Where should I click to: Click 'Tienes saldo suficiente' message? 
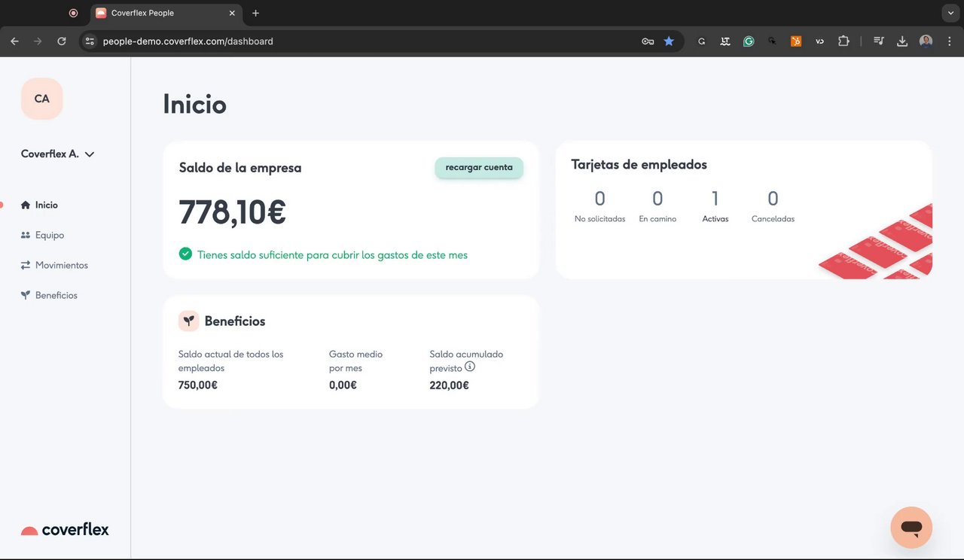pyautogui.click(x=332, y=255)
